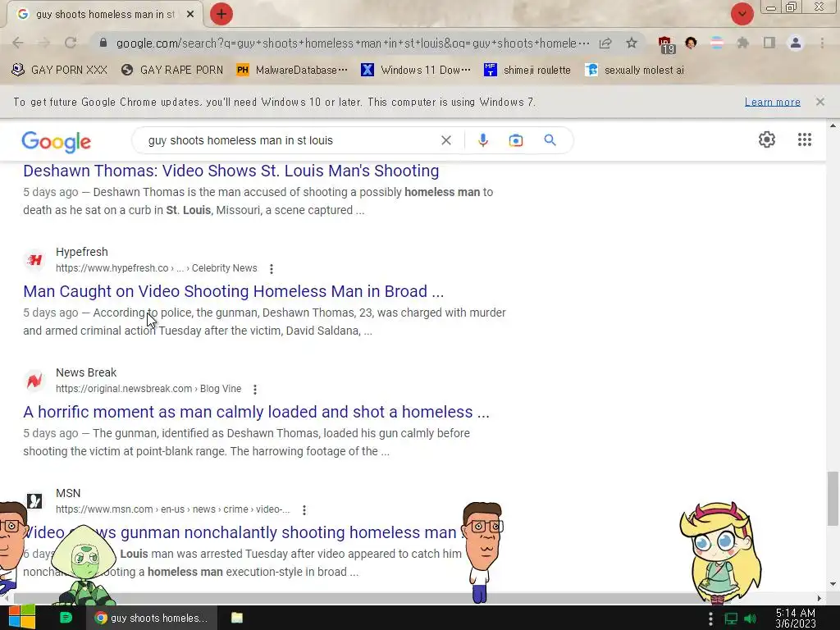Click the Google logo
The height and width of the screenshot is (630, 840).
(57, 141)
